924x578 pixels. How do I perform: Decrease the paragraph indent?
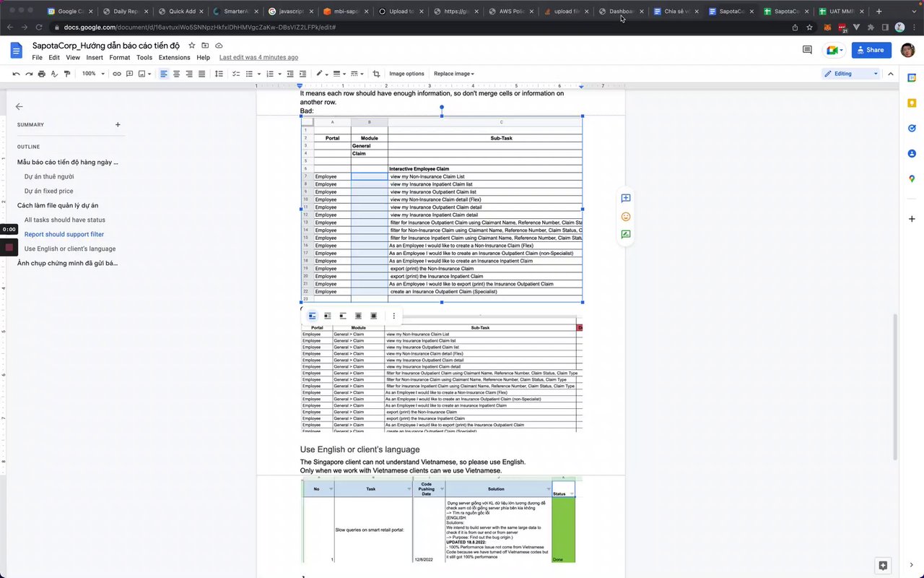[290, 74]
